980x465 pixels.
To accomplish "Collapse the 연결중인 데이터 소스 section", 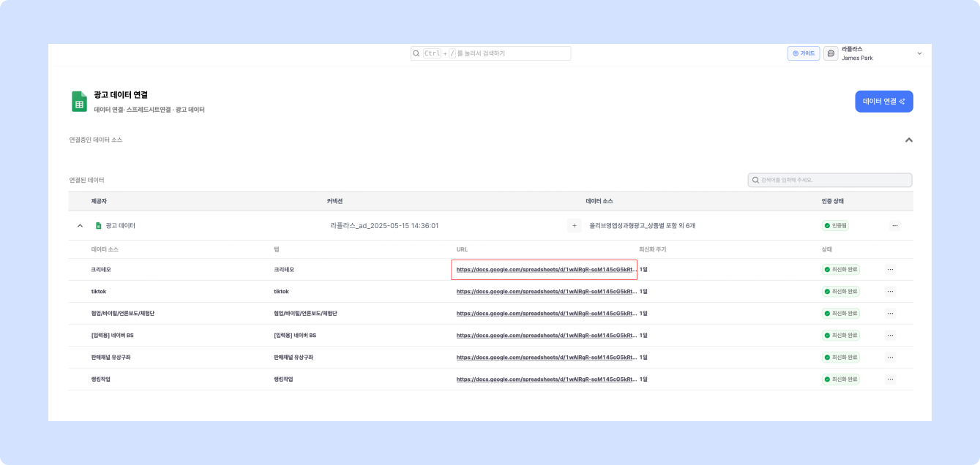I will [x=908, y=140].
